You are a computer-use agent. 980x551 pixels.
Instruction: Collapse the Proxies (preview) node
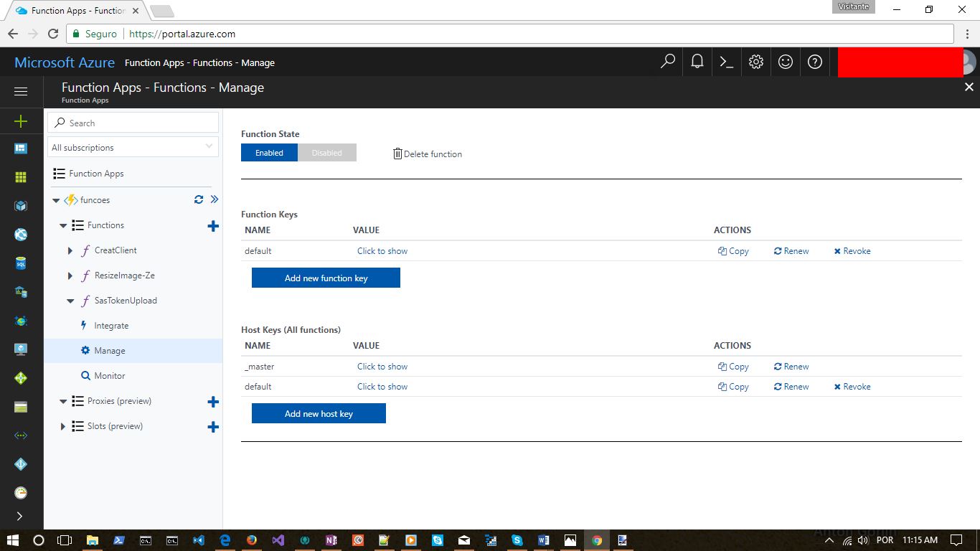coord(63,402)
